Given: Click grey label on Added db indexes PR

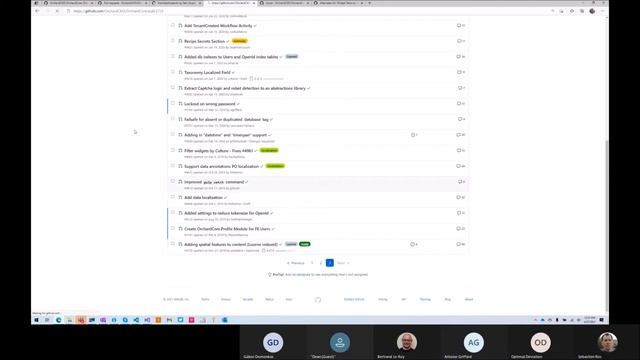Looking at the screenshot, I should [x=291, y=56].
